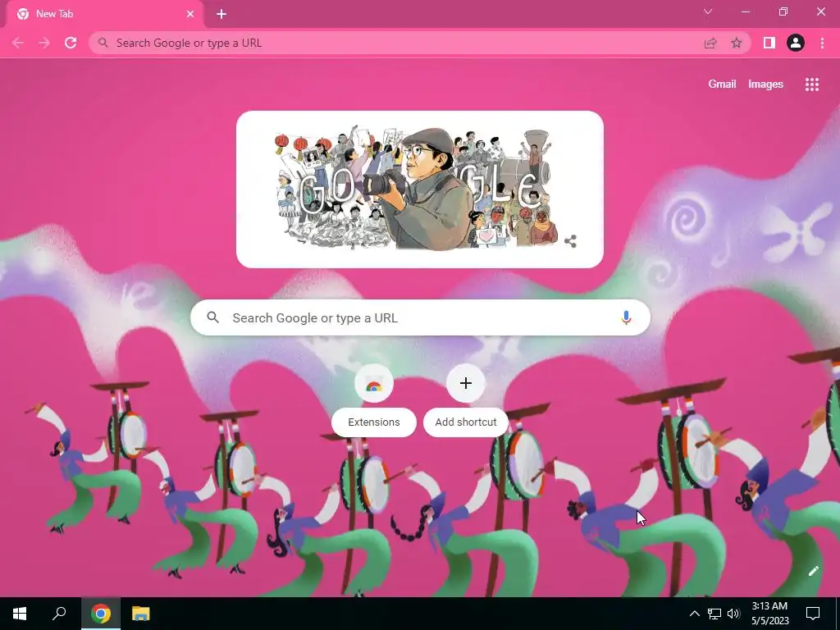The width and height of the screenshot is (840, 630).
Task: Open a new tab with the plus button
Action: coord(221,14)
